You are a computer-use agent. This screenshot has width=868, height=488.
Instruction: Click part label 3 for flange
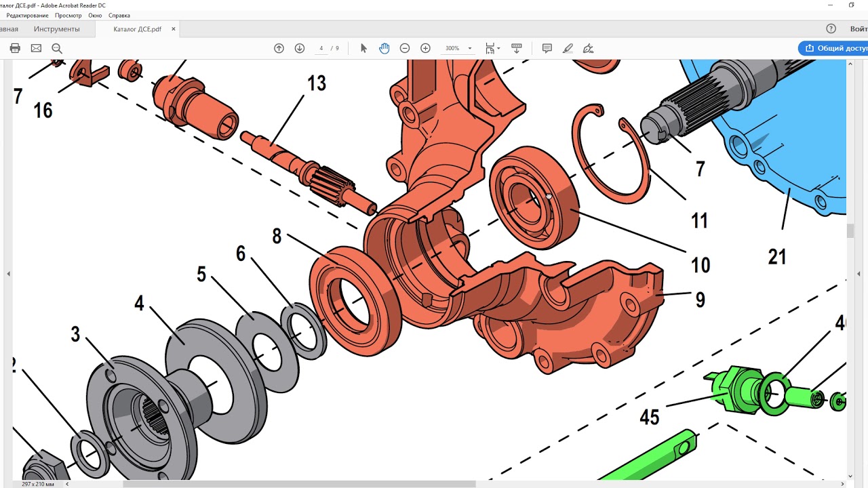pos(75,334)
